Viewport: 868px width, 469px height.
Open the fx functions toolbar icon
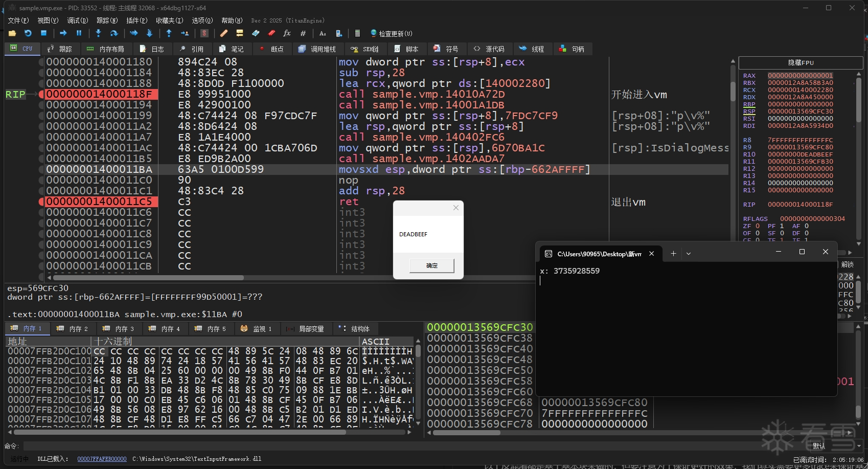[x=287, y=33]
